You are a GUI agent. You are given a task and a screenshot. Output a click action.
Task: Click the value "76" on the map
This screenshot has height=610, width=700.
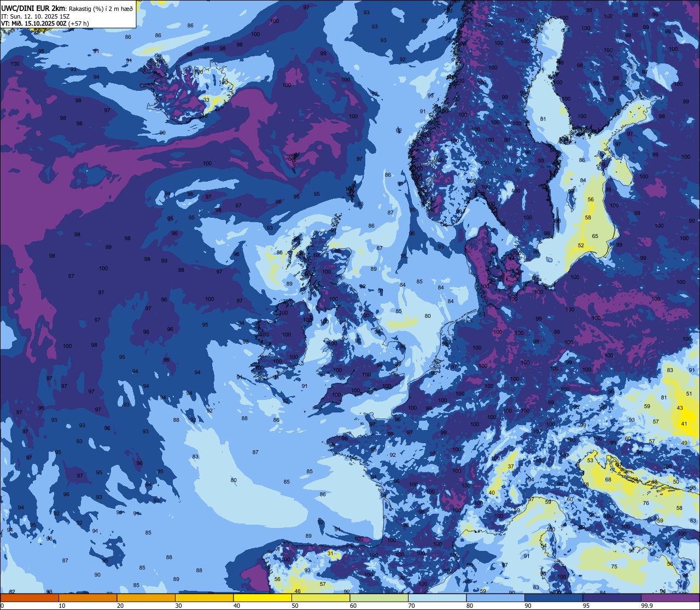point(646,503)
